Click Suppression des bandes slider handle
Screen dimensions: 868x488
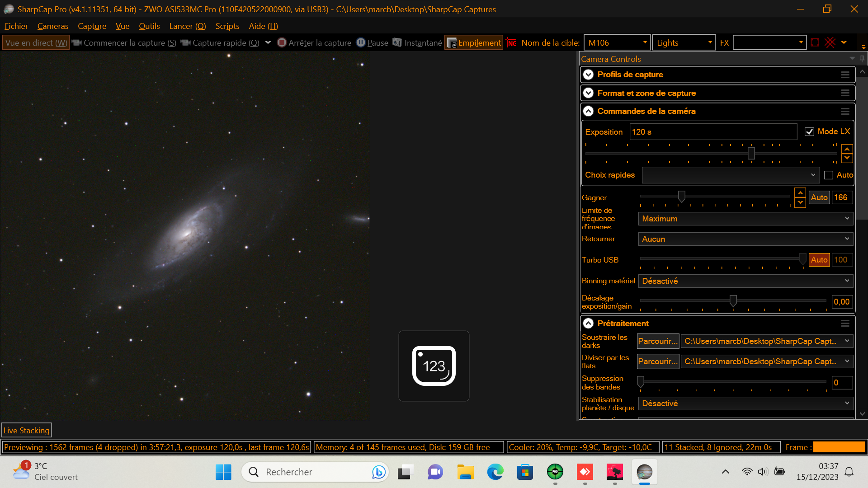tap(641, 382)
